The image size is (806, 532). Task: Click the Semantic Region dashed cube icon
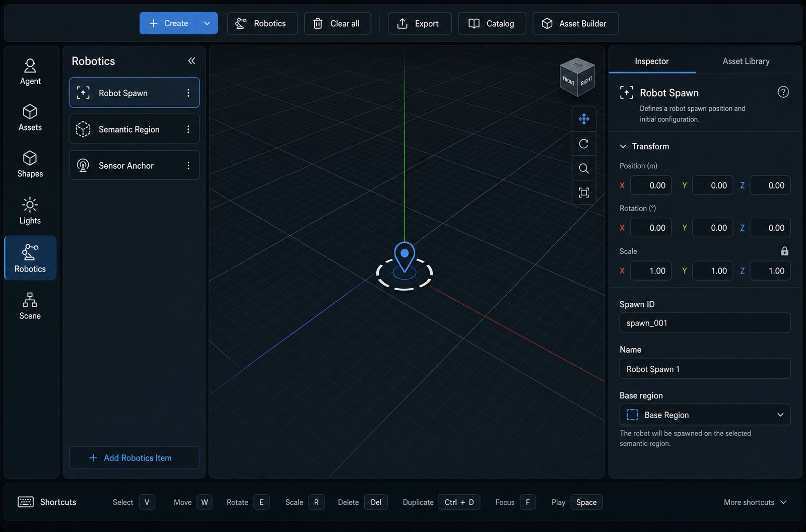tap(83, 129)
